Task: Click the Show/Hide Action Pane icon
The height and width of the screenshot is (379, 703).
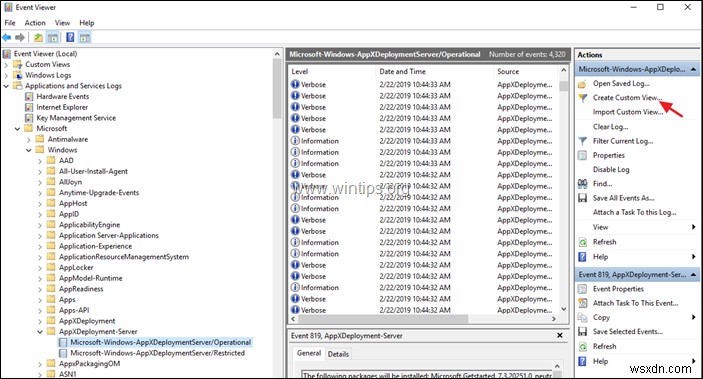Action: tap(85, 38)
